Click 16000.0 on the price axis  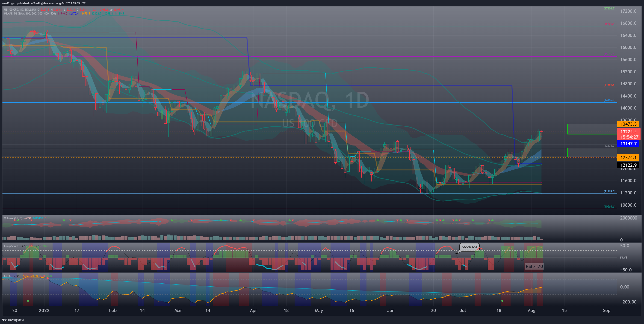tap(628, 47)
